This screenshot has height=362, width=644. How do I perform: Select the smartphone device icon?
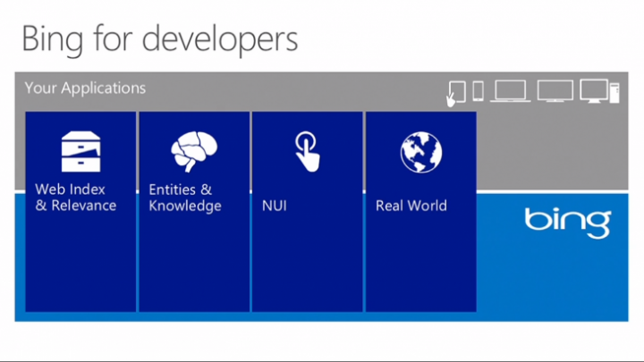[x=478, y=91]
